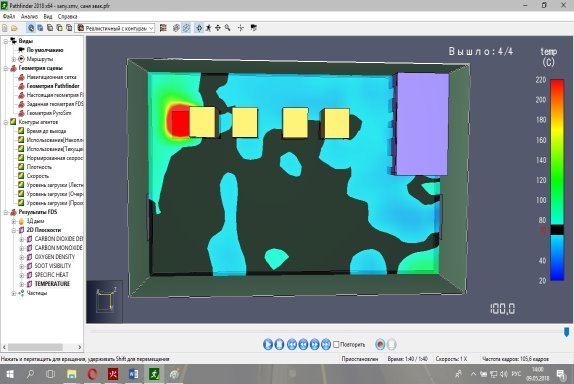The image size is (574, 384).
Task: Click the timeline slider handle
Action: click(566, 332)
